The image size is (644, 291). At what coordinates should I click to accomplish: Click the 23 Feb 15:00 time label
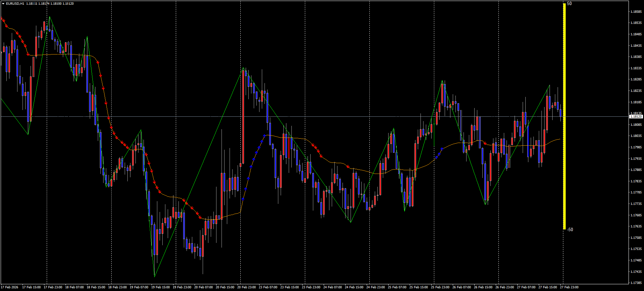[x=289, y=287]
